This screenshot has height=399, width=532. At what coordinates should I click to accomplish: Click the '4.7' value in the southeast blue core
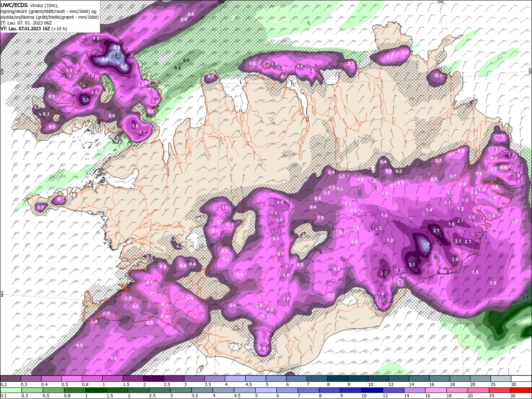point(426,245)
